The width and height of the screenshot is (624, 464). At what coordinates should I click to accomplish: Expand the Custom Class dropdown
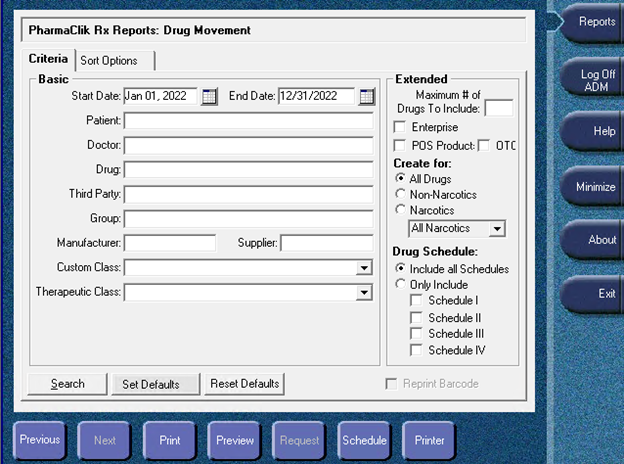click(x=364, y=268)
